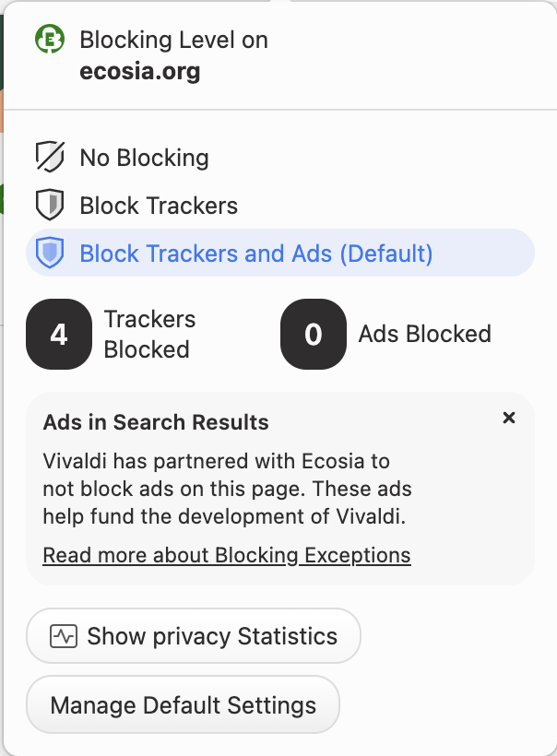
Task: Open Manage Default Settings
Action: pos(184,706)
